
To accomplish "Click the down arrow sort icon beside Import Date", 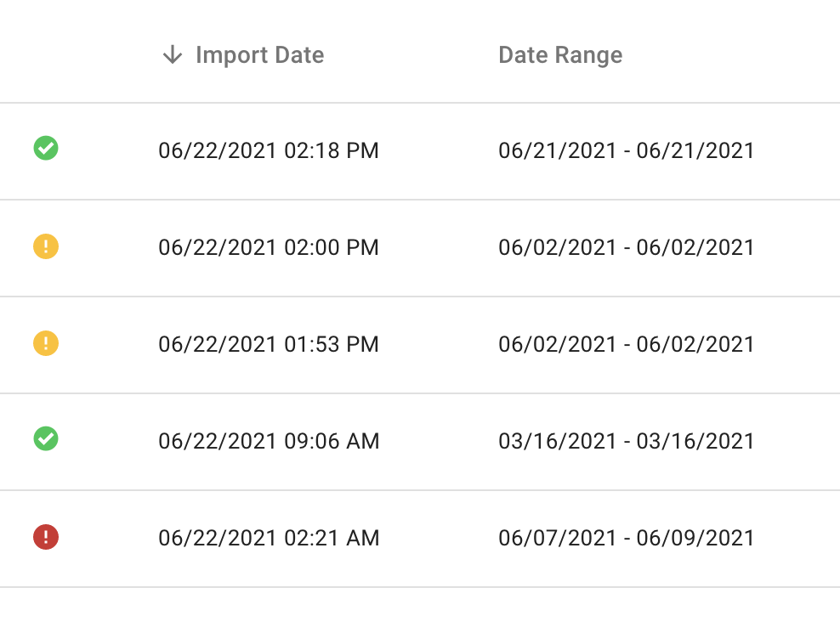I will pyautogui.click(x=173, y=55).
